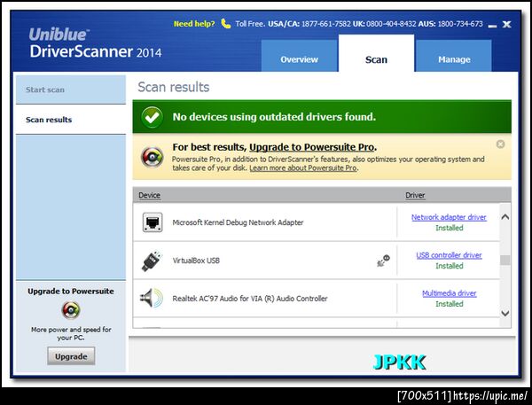
Task: Switch to the Overview tab
Action: [300, 56]
